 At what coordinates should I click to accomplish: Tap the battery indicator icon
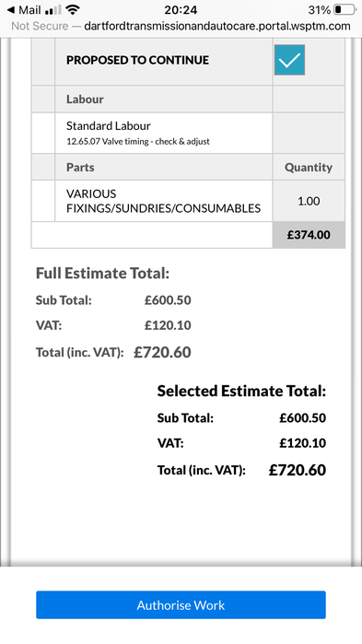[x=344, y=9]
